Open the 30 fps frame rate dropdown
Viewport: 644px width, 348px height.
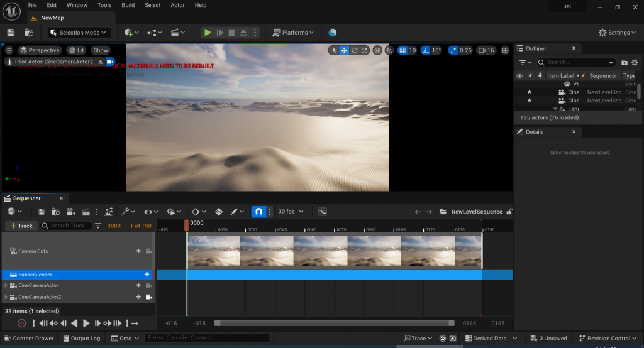click(x=291, y=212)
